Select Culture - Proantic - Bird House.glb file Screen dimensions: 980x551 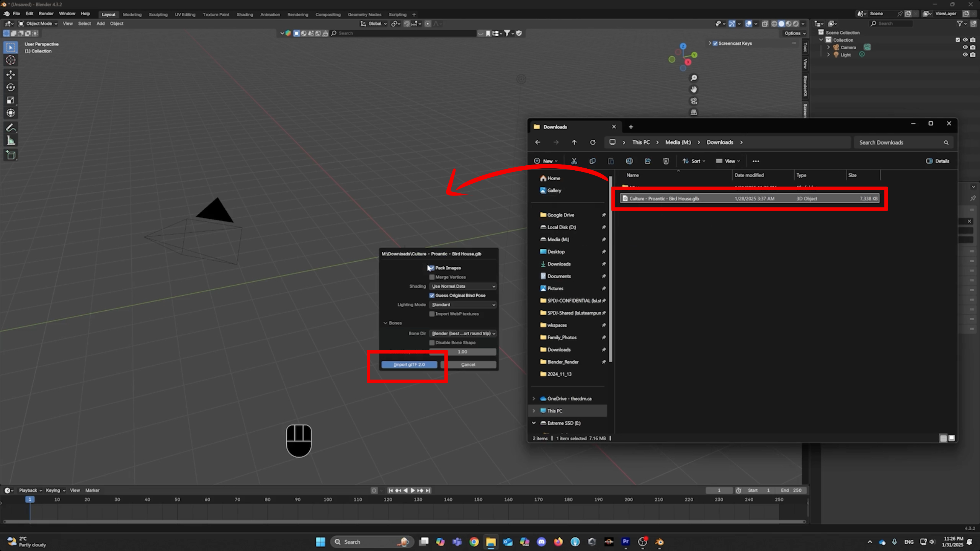(664, 199)
